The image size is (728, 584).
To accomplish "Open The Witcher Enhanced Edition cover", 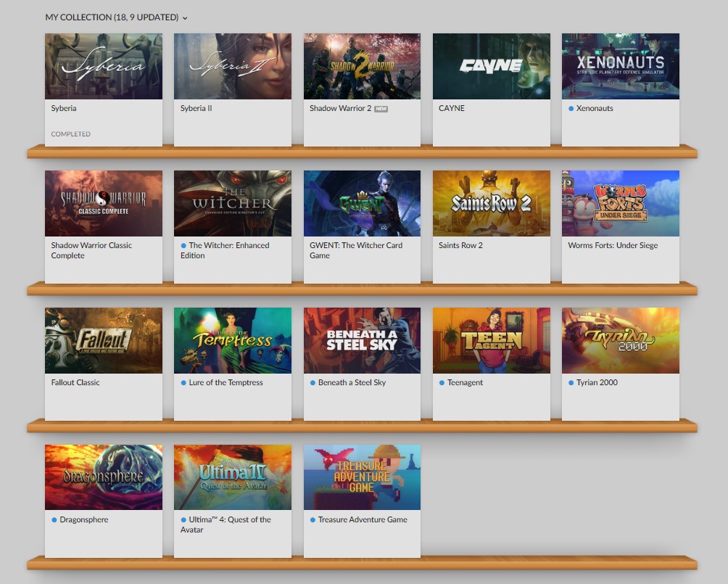I will pos(233,204).
